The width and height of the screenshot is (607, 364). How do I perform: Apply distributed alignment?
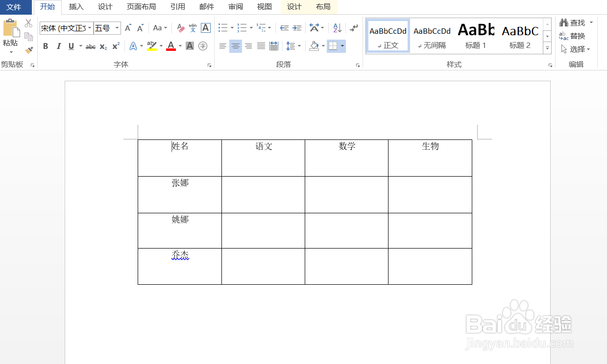(x=274, y=46)
